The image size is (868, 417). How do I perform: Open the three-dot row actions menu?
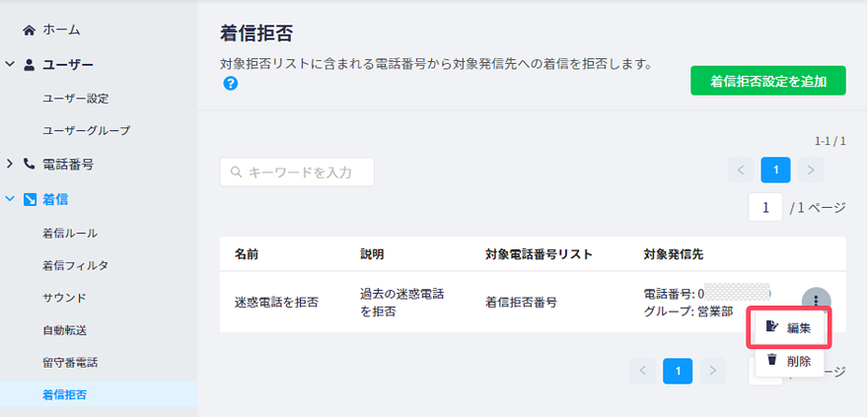816,300
